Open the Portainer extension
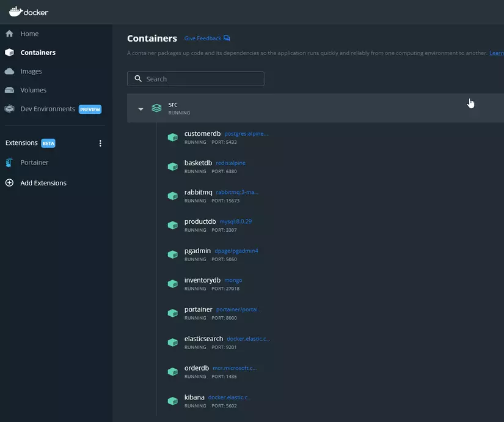 pos(34,163)
